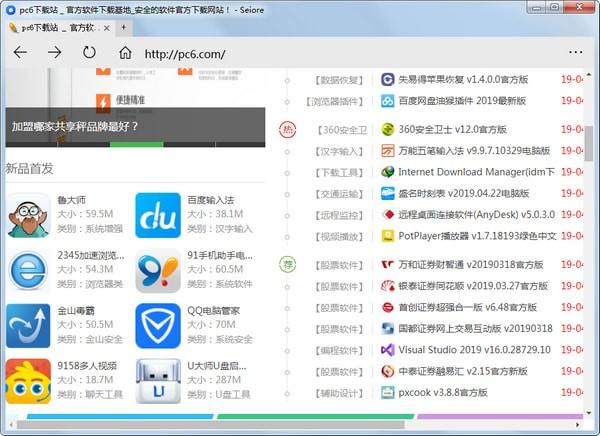600x436 pixels.
Task: Open Visual Studio 2019 v16.0.28729.10 link
Action: tap(474, 350)
